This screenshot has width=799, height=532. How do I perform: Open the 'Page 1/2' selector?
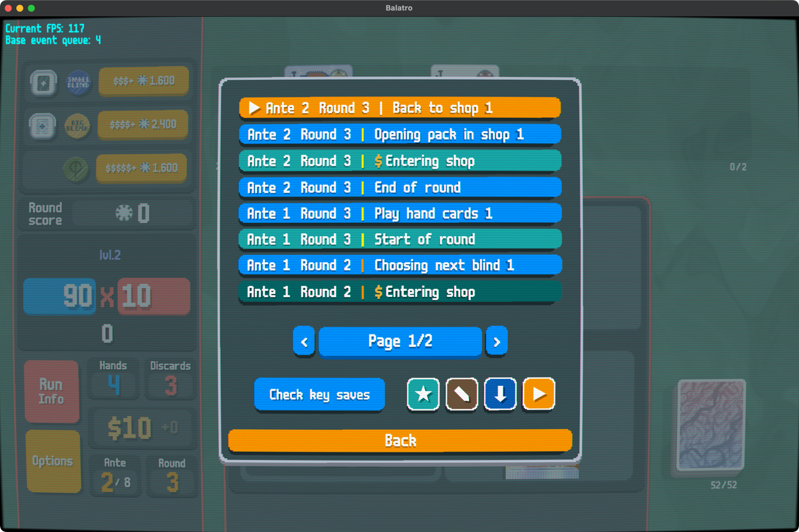[x=400, y=342]
